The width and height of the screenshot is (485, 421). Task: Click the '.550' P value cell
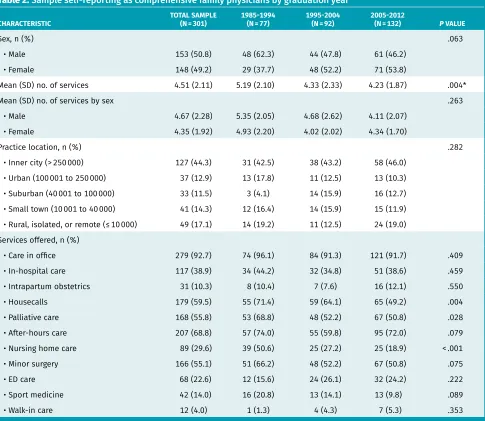(x=455, y=287)
